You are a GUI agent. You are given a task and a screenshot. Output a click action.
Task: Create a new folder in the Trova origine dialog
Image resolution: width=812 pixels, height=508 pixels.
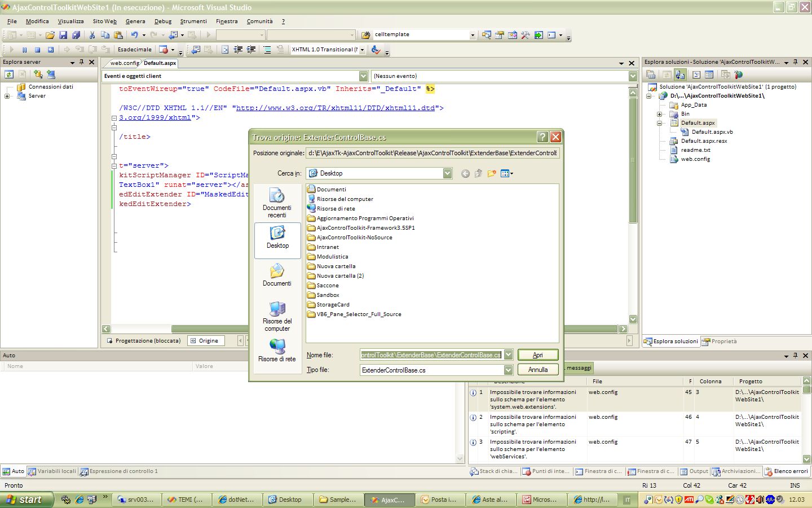(492, 173)
